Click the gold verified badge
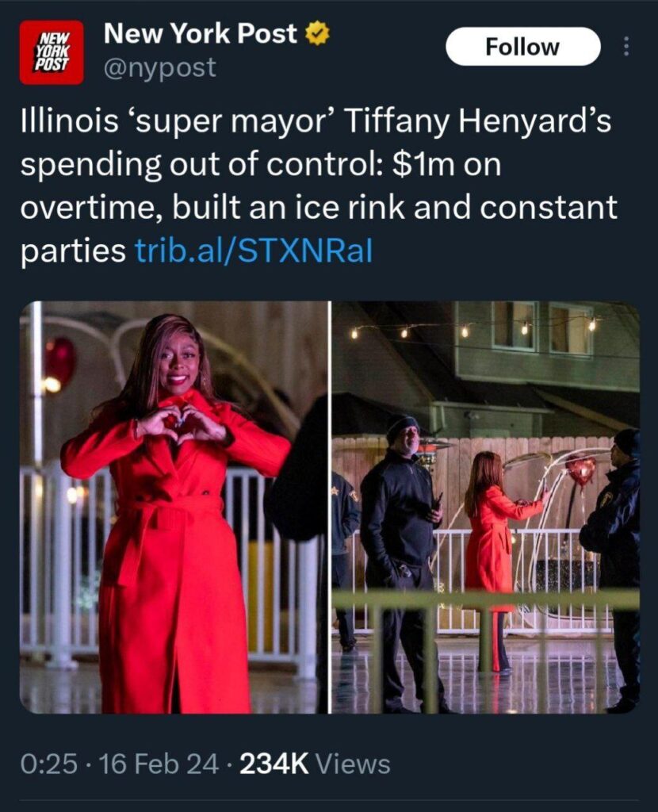 click(317, 33)
